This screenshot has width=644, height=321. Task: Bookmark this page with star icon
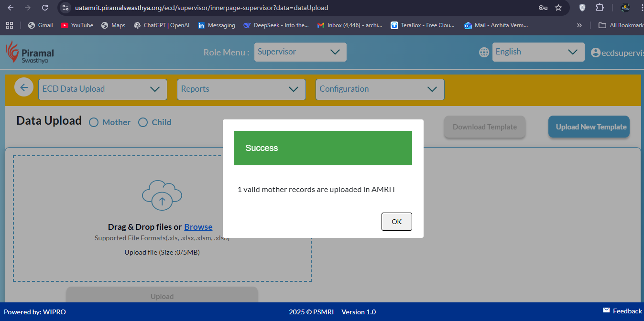click(x=558, y=8)
